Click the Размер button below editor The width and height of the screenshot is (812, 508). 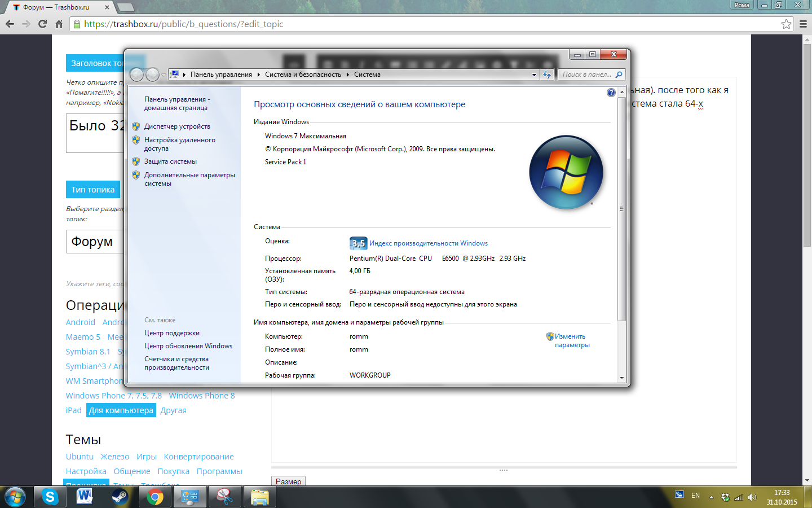click(289, 481)
